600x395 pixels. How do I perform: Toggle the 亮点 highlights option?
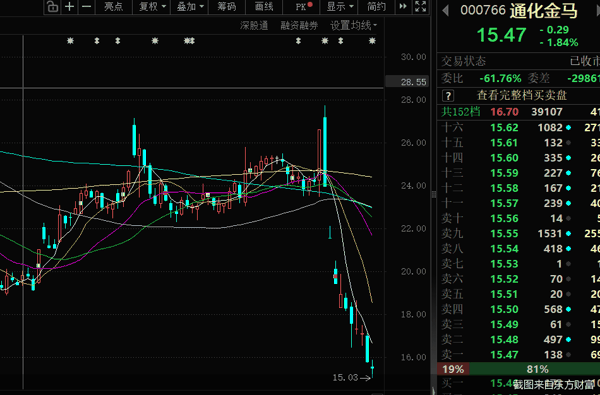[x=114, y=7]
